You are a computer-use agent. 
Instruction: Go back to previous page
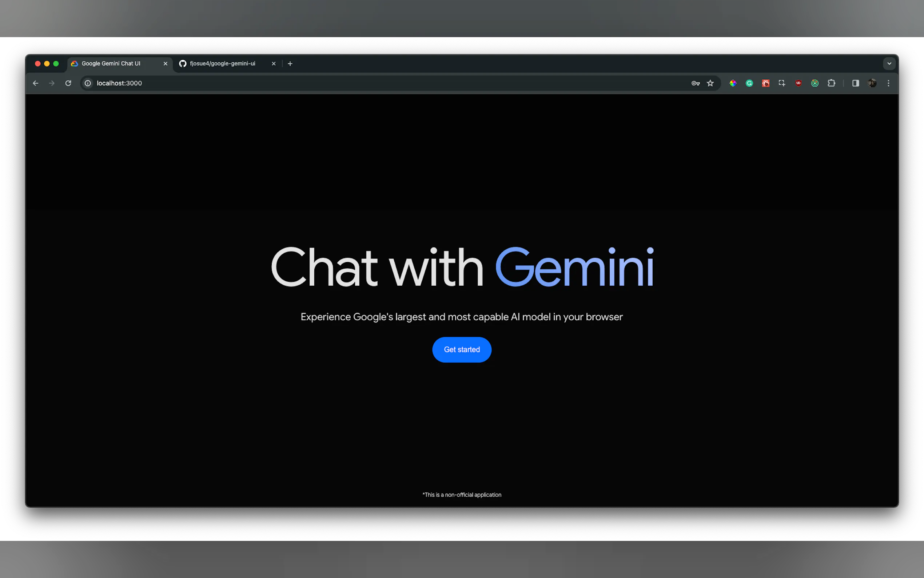pos(36,83)
